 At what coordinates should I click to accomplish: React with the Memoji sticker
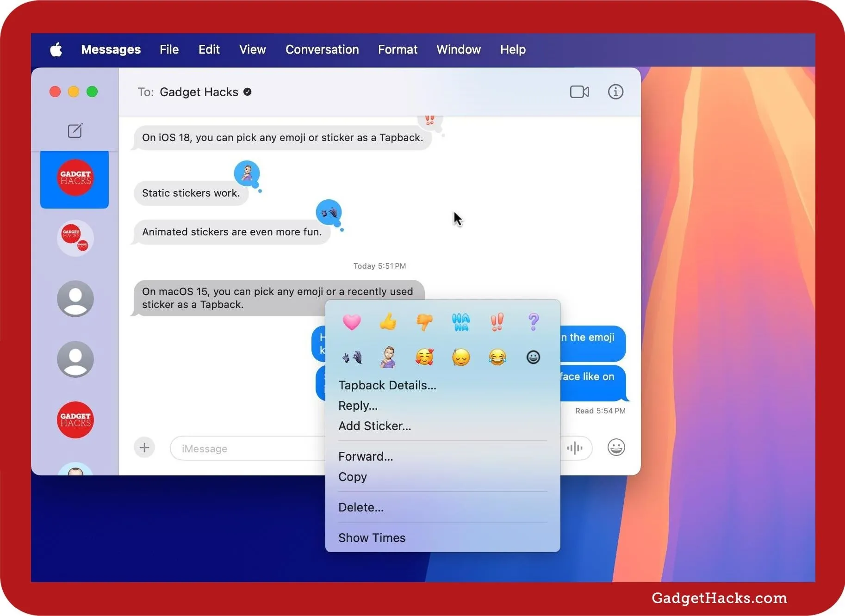click(388, 357)
